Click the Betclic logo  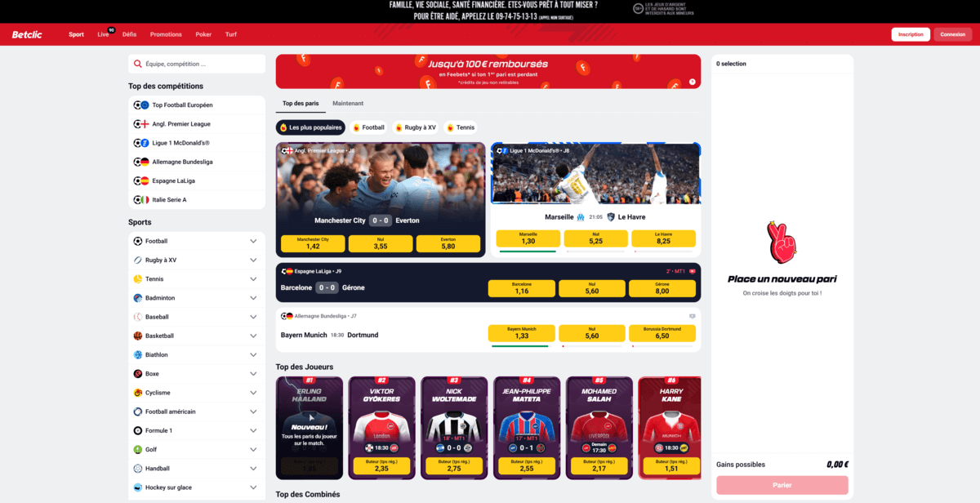27,34
